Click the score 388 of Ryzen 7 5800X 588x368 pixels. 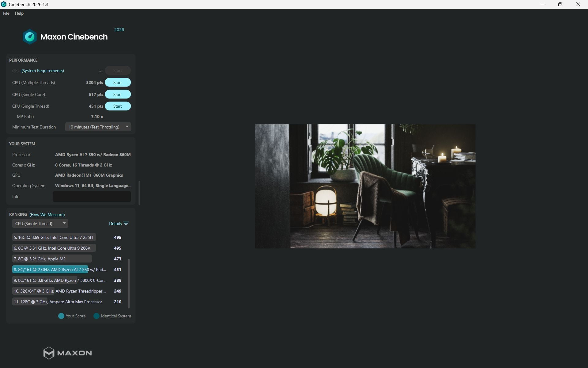[118, 280]
